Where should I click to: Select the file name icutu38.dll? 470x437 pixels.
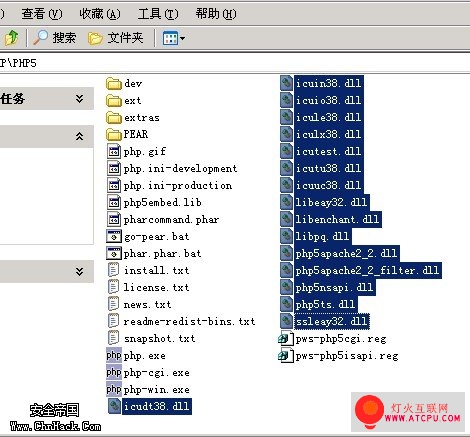point(328,168)
